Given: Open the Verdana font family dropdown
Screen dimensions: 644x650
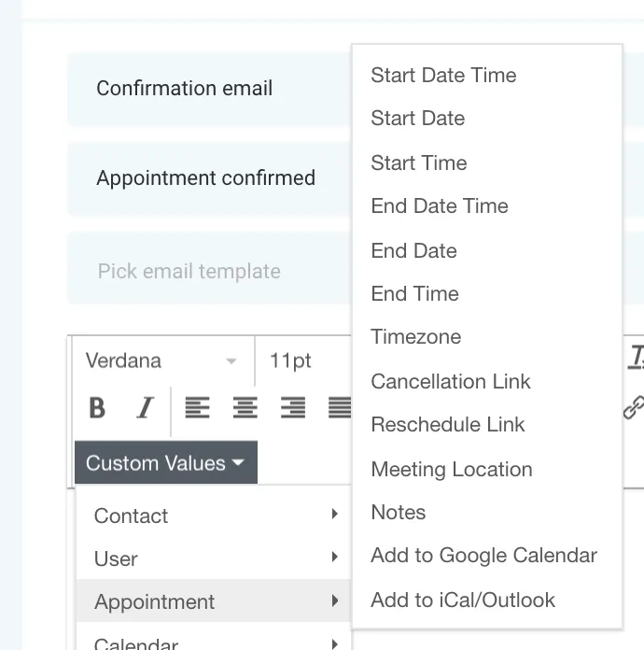Looking at the screenshot, I should pos(163,360).
